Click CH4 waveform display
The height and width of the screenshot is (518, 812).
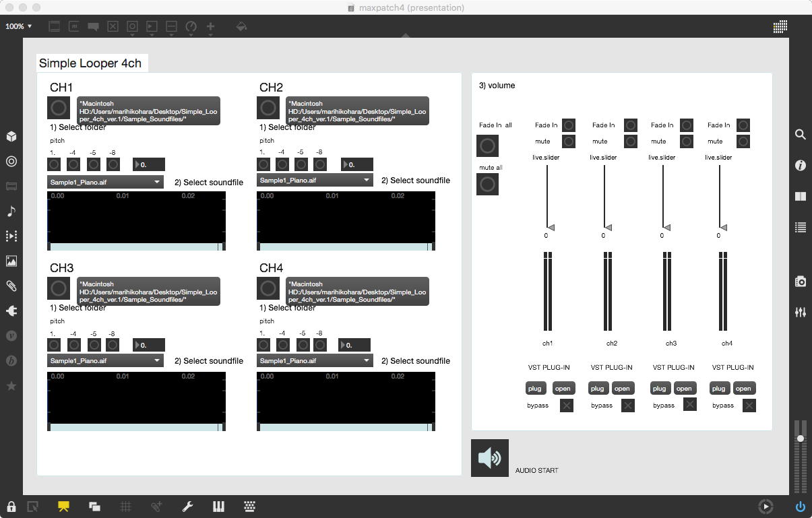[x=346, y=401]
